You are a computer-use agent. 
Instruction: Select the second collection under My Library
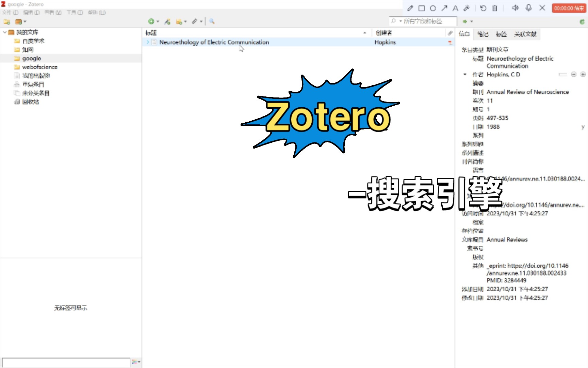click(28, 50)
